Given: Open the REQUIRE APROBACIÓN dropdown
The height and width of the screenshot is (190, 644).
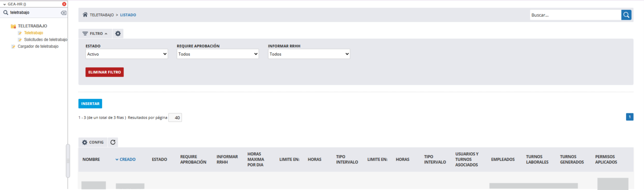Looking at the screenshot, I should click(218, 54).
